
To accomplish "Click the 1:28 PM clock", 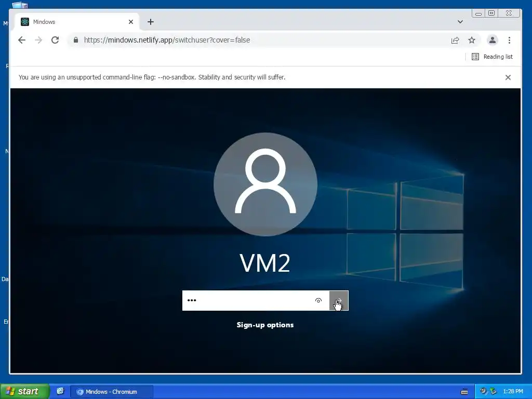I will click(513, 391).
